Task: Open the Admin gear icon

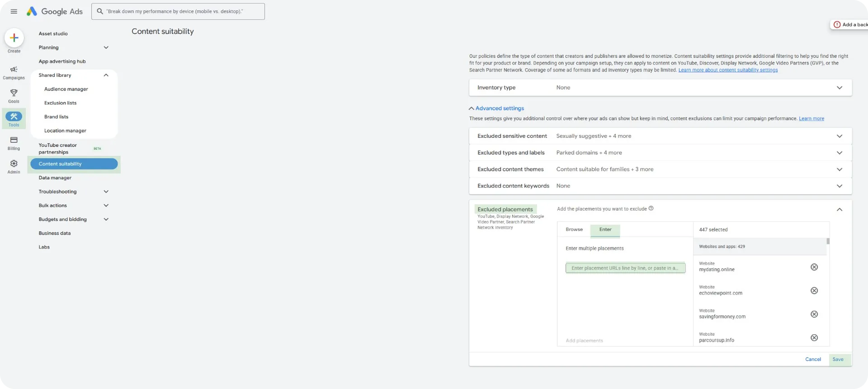Action: [x=14, y=164]
